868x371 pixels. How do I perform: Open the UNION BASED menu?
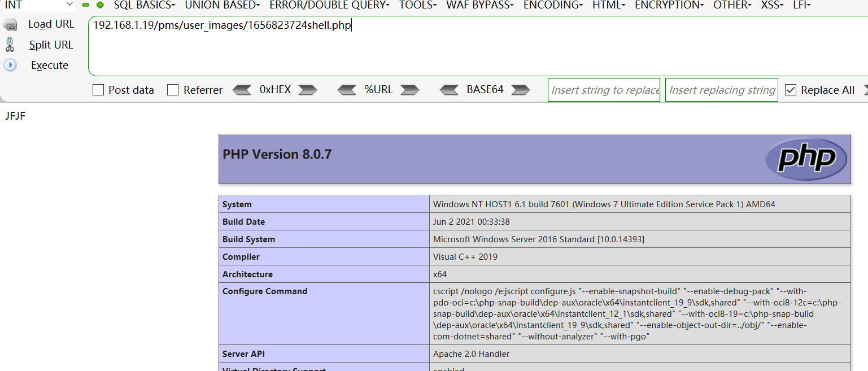pos(223,5)
